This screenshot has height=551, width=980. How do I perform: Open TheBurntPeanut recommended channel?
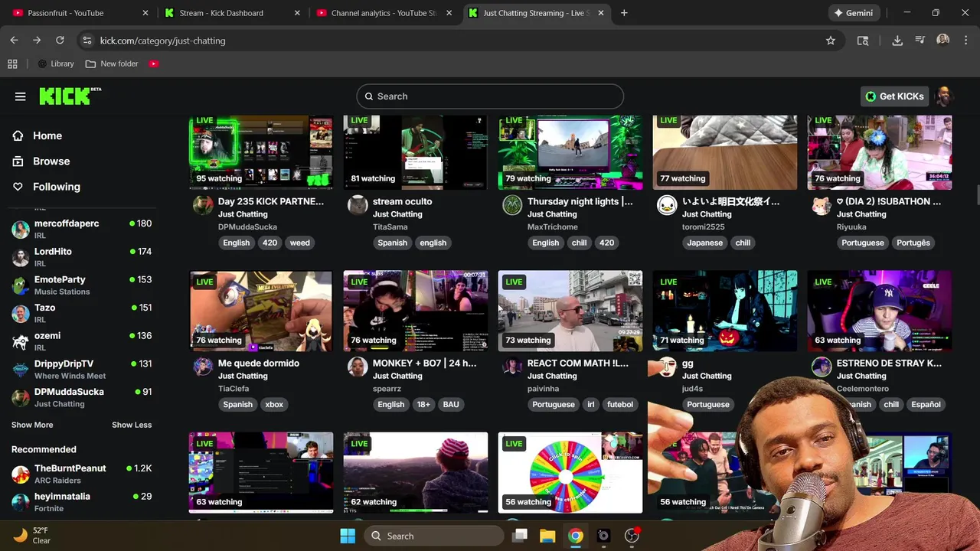click(81, 474)
